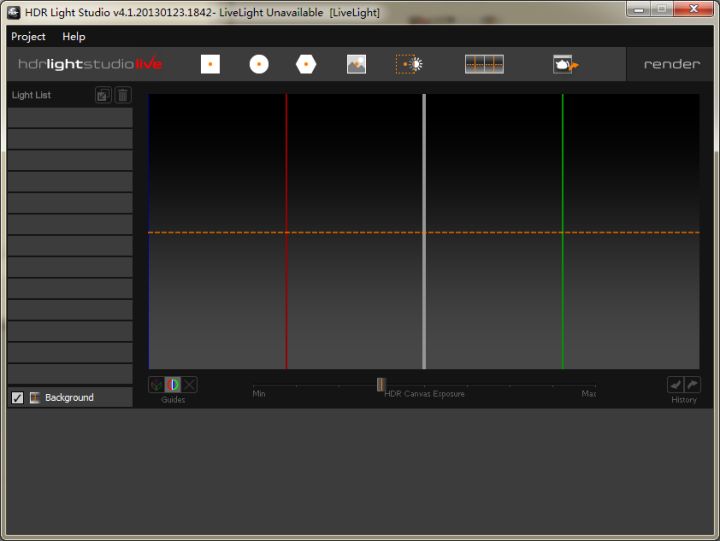Maximize the HDR Light Studio window

point(662,9)
